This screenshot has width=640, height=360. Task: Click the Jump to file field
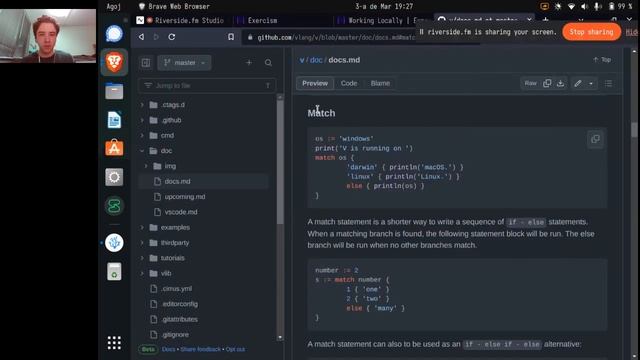[207, 85]
